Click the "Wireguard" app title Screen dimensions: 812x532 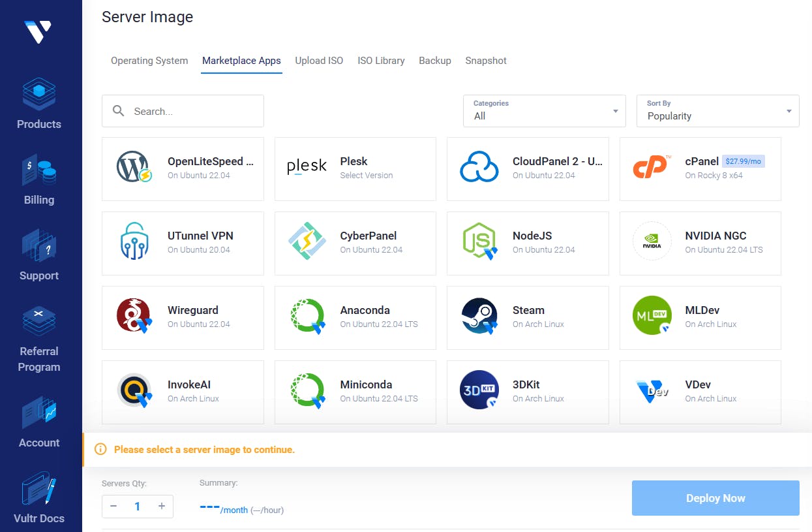pos(193,310)
